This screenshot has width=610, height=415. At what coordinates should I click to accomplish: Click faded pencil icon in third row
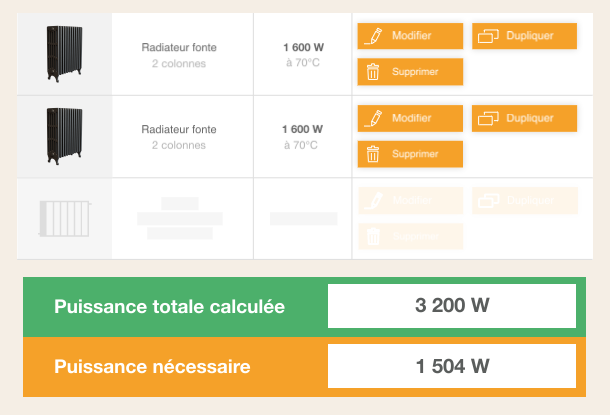pyautogui.click(x=375, y=200)
